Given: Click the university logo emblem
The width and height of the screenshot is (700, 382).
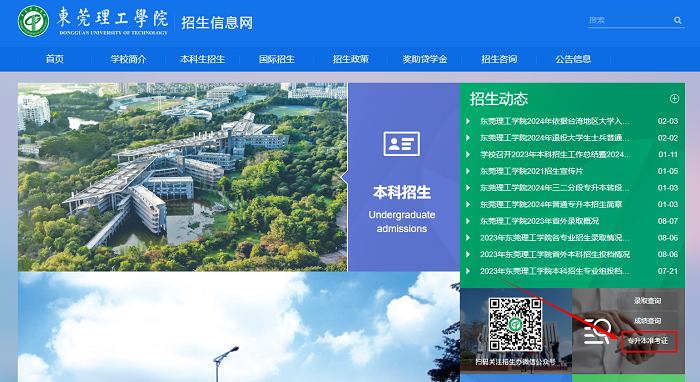Looking at the screenshot, I should tap(33, 21).
